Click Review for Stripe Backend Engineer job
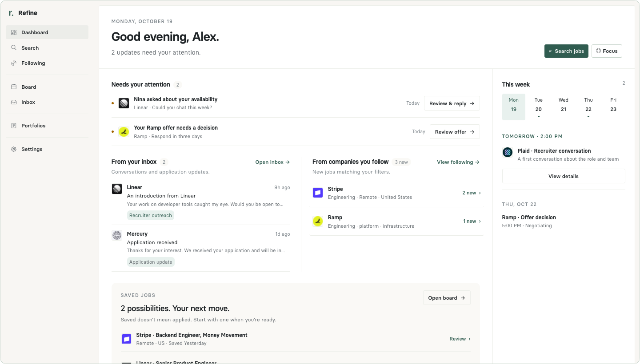The width and height of the screenshot is (640, 364). click(x=460, y=339)
